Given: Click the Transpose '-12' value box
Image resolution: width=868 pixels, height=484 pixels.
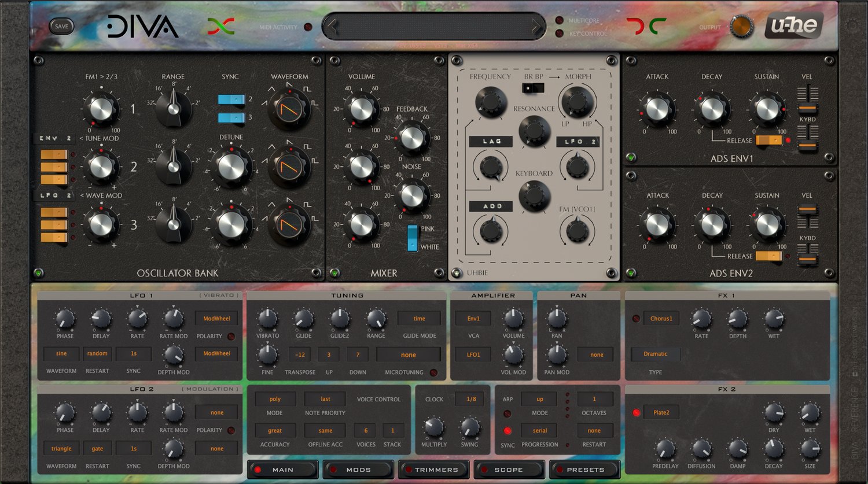Looking at the screenshot, I should 300,354.
